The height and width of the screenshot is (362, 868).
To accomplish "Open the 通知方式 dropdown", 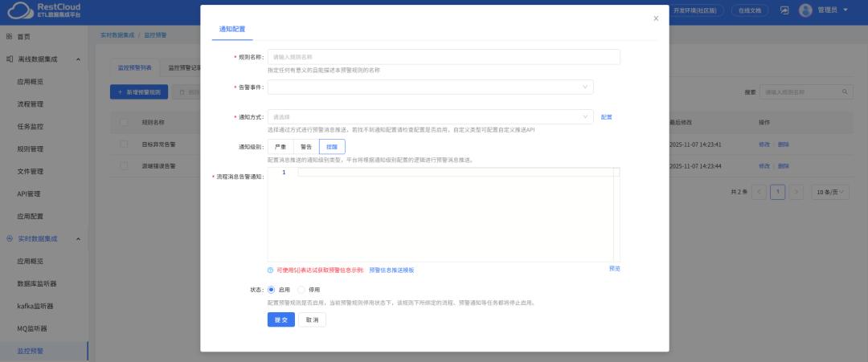I will coord(431,116).
